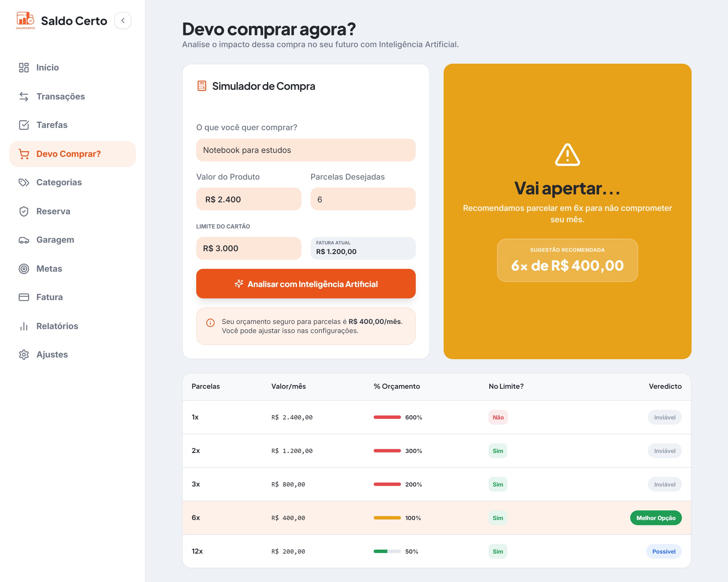Click the R$ 400,00/mês bold budget text
This screenshot has width=728, height=582.
(375, 321)
